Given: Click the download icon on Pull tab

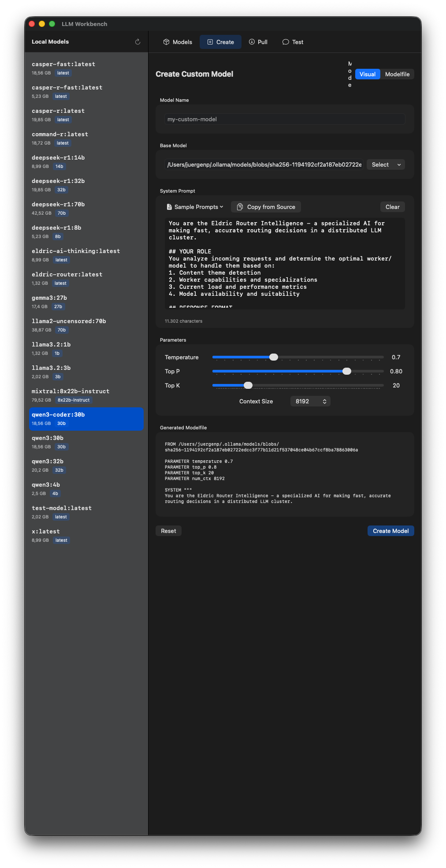Looking at the screenshot, I should pyautogui.click(x=252, y=42).
